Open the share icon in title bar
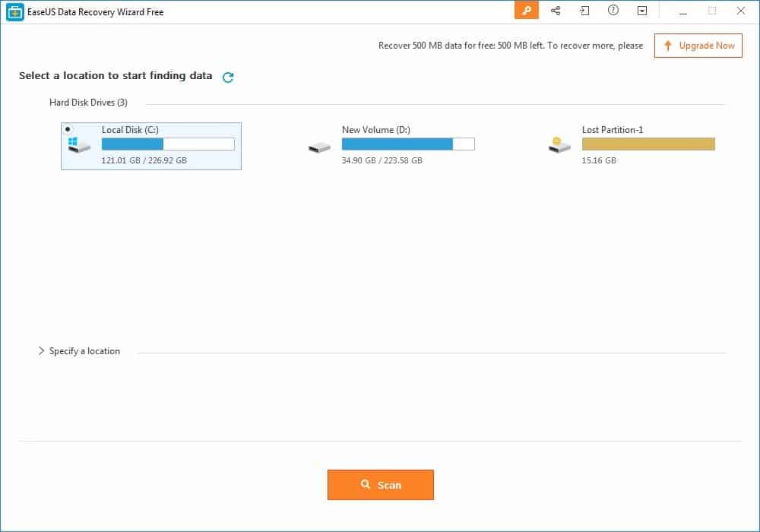760x532 pixels. click(x=556, y=10)
